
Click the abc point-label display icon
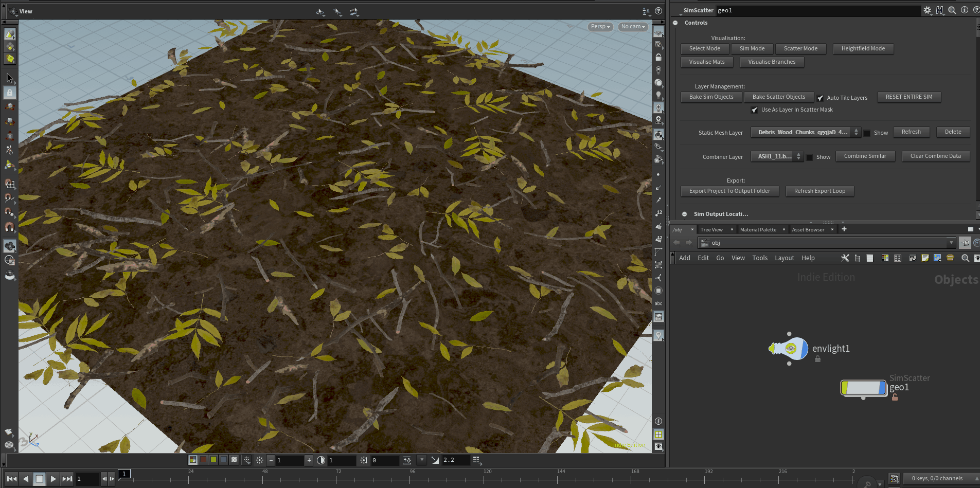[x=658, y=303]
